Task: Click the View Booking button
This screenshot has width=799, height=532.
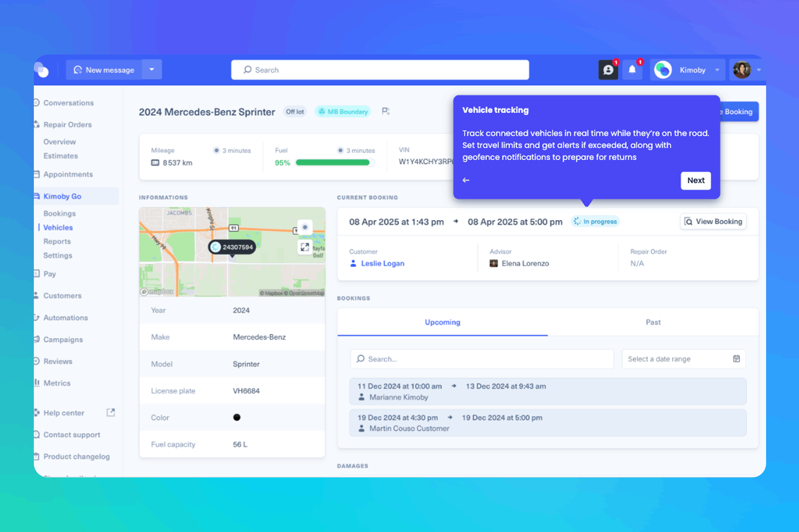Action: click(x=713, y=222)
